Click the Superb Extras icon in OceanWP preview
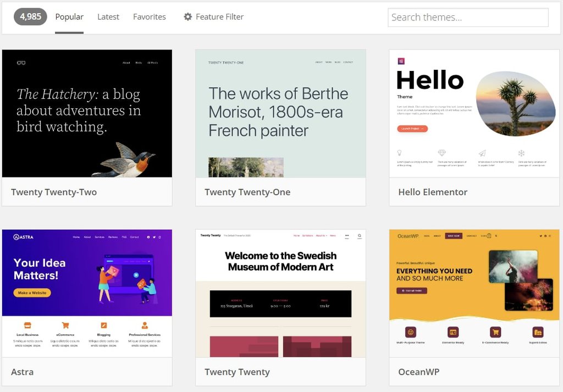 538,331
